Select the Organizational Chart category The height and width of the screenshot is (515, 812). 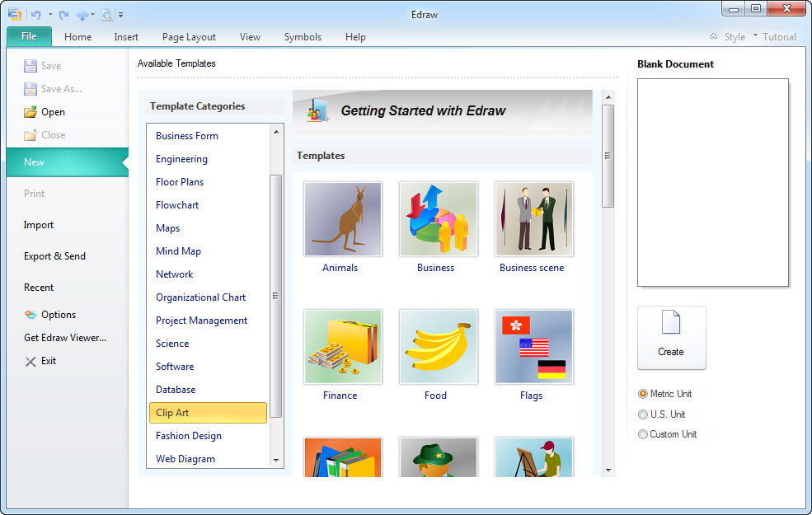click(200, 297)
